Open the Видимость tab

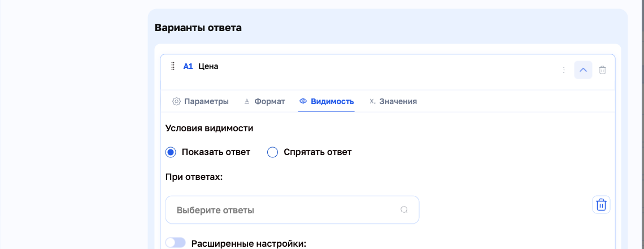point(327,101)
